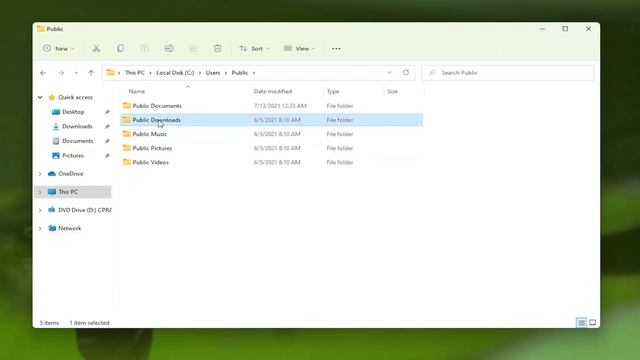Click the pin icon beside Documents
Viewport: 640px width, 360px height.
(x=107, y=141)
